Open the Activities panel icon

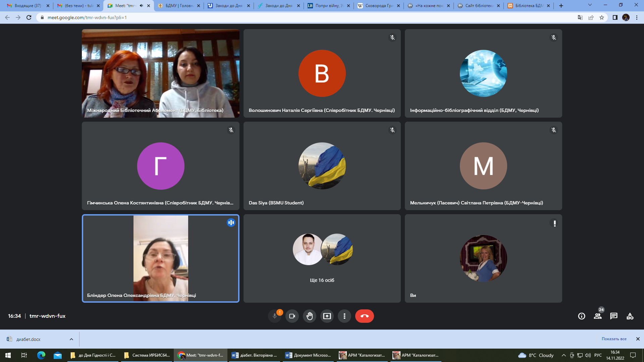[630, 316]
